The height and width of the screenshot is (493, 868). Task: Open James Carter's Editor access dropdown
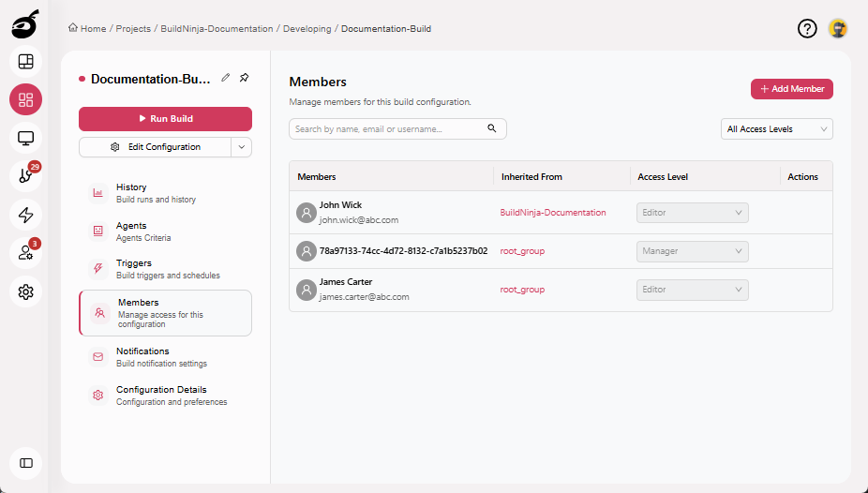(693, 290)
